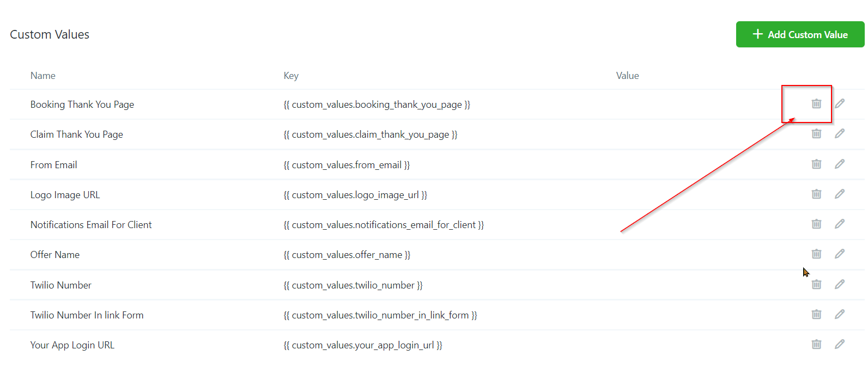Image resolution: width=868 pixels, height=368 pixels.
Task: Delete the Twilio Number custom value
Action: point(816,284)
